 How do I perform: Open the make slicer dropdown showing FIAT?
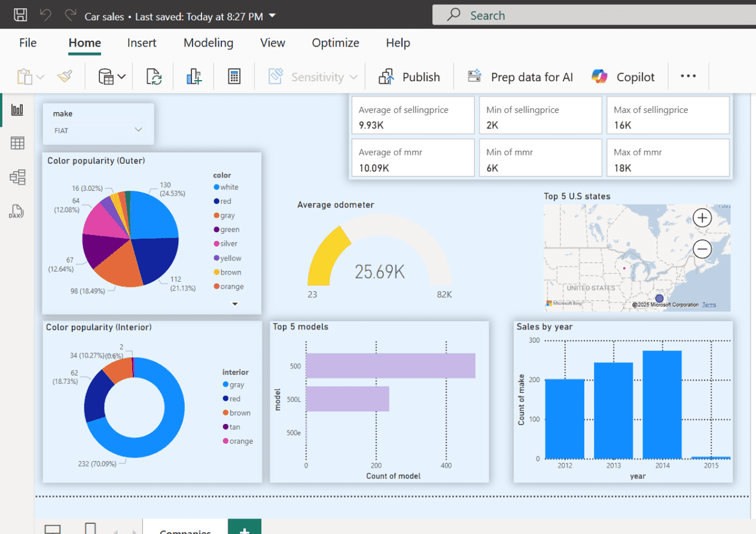coord(99,130)
